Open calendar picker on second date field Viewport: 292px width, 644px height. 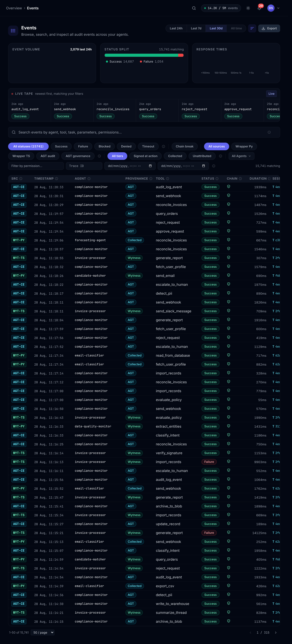[x=203, y=166]
